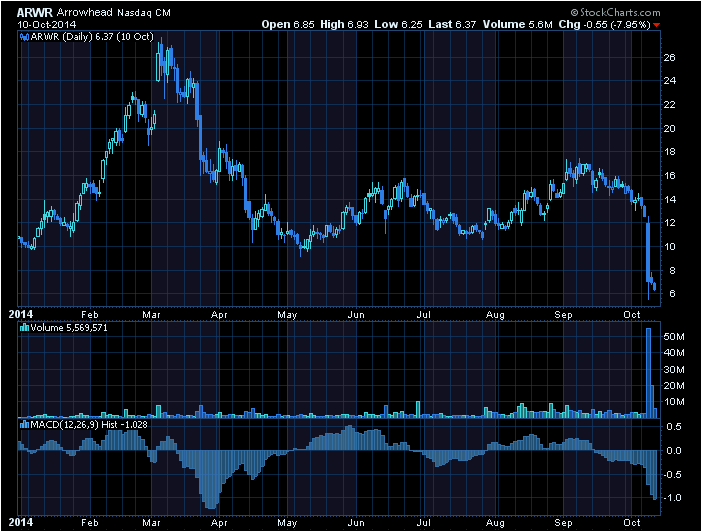Viewport: 702px width, 532px height.
Task: Click the 'Open 6.85' value
Action: coord(288,24)
